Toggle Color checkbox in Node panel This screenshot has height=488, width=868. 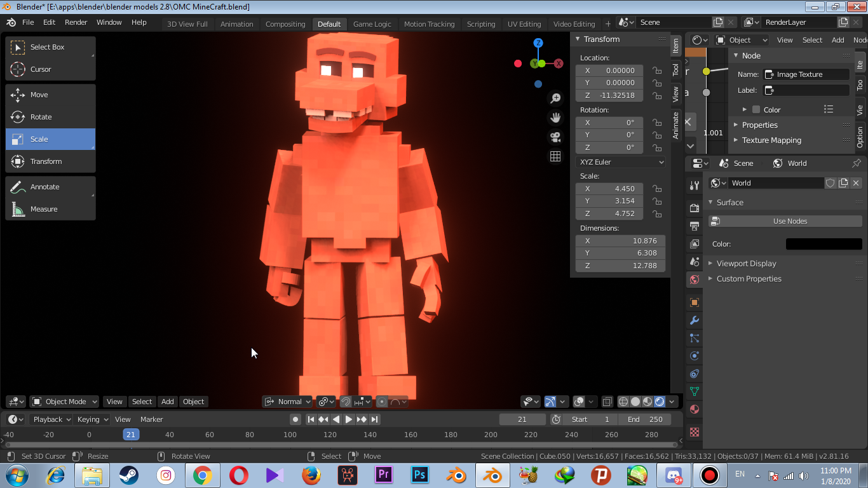(x=756, y=110)
